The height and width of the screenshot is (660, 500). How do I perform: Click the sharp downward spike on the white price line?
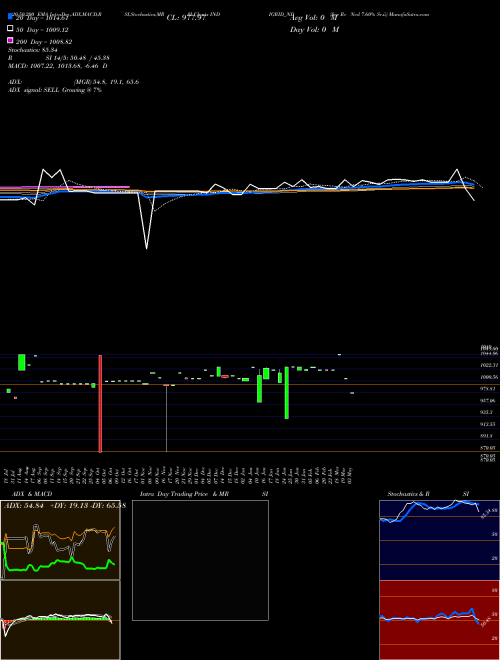[146, 246]
